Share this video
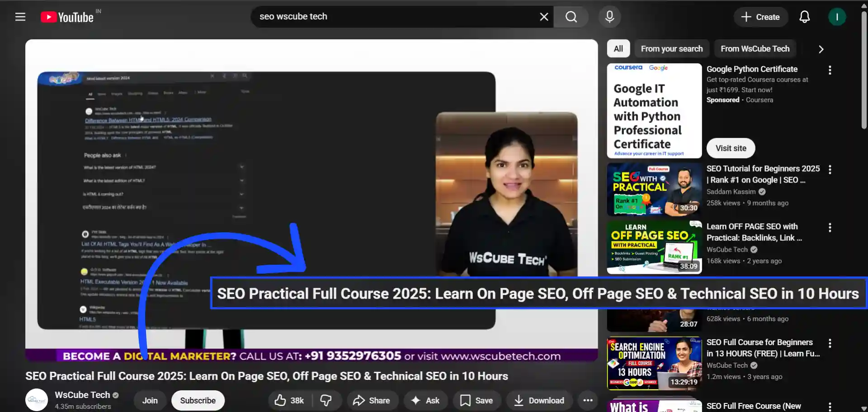The height and width of the screenshot is (412, 868). point(372,400)
